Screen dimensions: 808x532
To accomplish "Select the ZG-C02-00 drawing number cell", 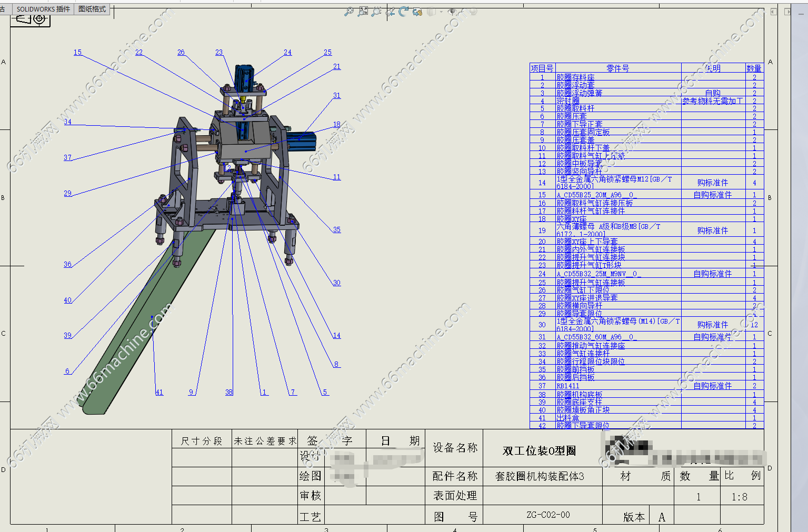I will point(548,515).
